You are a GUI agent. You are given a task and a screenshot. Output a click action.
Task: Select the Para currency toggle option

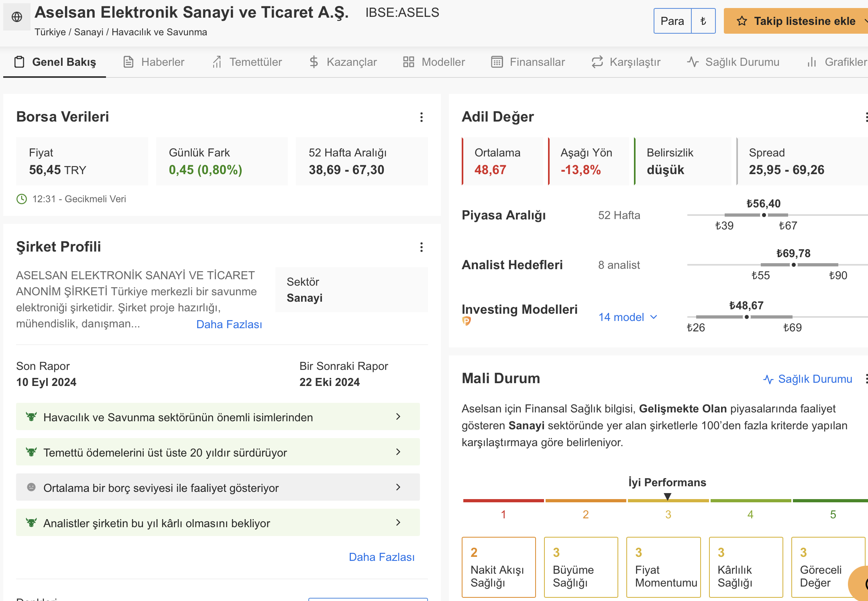click(672, 21)
